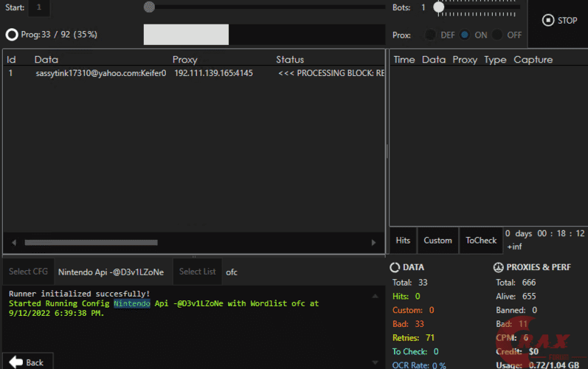Click the Capture column header
Screen dimensions: 588x369
tap(533, 60)
